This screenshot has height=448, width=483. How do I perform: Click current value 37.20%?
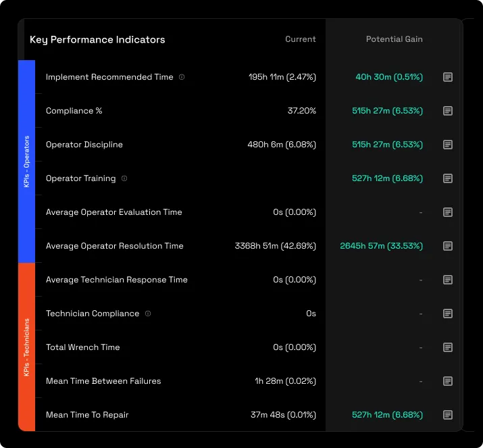click(301, 111)
